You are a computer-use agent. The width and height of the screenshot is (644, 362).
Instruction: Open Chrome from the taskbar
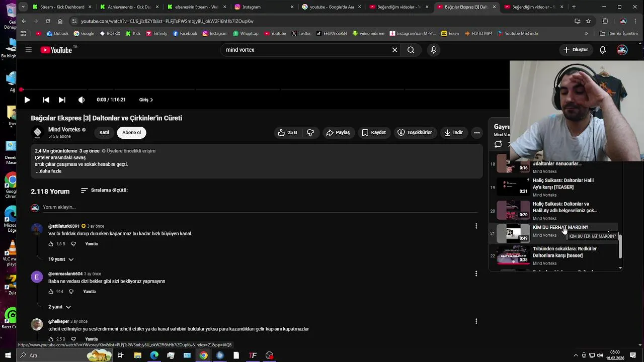tap(203, 355)
